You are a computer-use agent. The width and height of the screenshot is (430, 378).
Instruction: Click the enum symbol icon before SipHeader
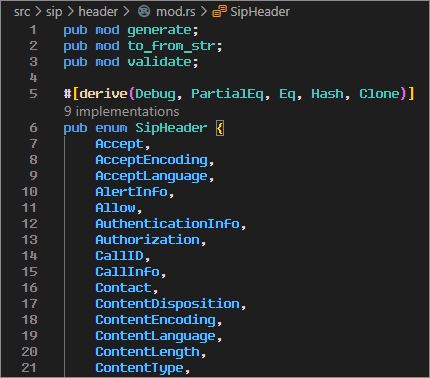(220, 12)
